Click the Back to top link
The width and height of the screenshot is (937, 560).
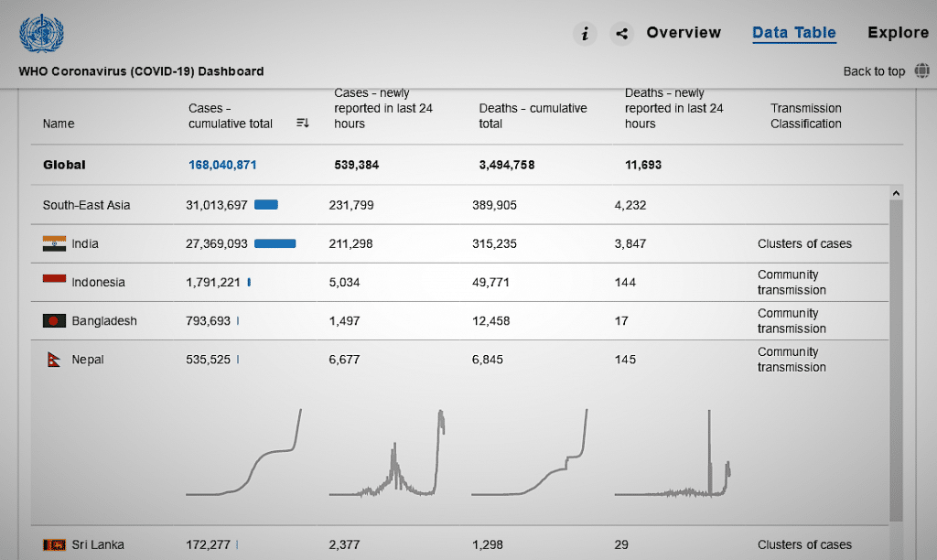pos(874,71)
